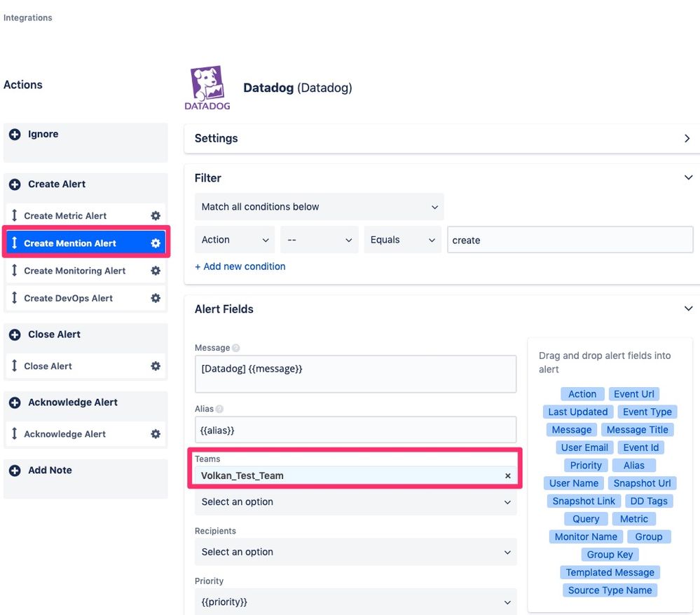Click the help icon next to Alias
The image size is (700, 615).
pos(219,409)
